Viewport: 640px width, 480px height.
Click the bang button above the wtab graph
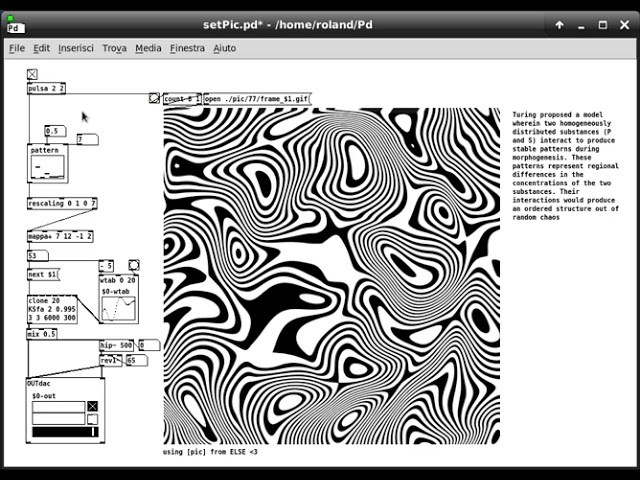click(x=133, y=265)
